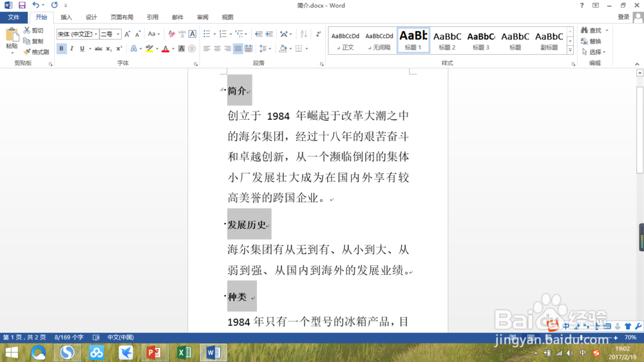The width and height of the screenshot is (644, 362).
Task: Toggle Bold formatting
Action: click(61, 48)
